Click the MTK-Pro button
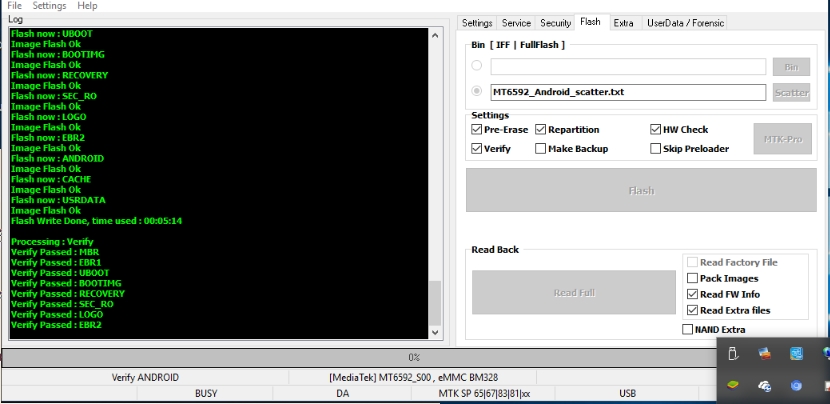830x404 pixels. click(x=782, y=139)
